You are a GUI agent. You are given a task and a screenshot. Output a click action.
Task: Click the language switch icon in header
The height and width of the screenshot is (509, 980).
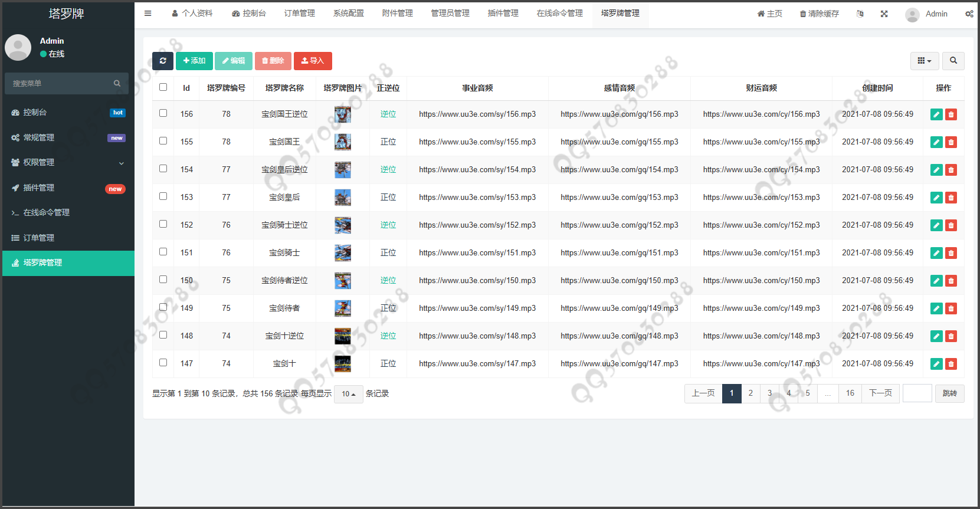tap(860, 14)
